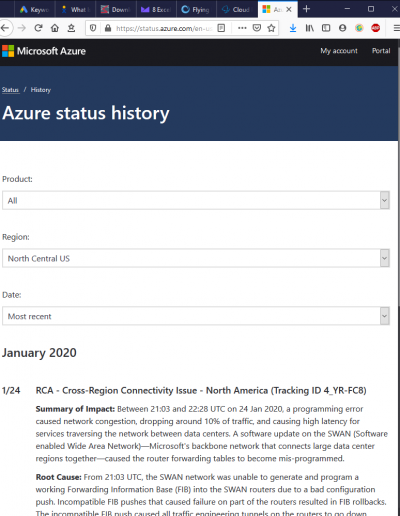Screen dimensions: 400x516
Task: Click the Status breadcrumb link
Action: coord(10,90)
